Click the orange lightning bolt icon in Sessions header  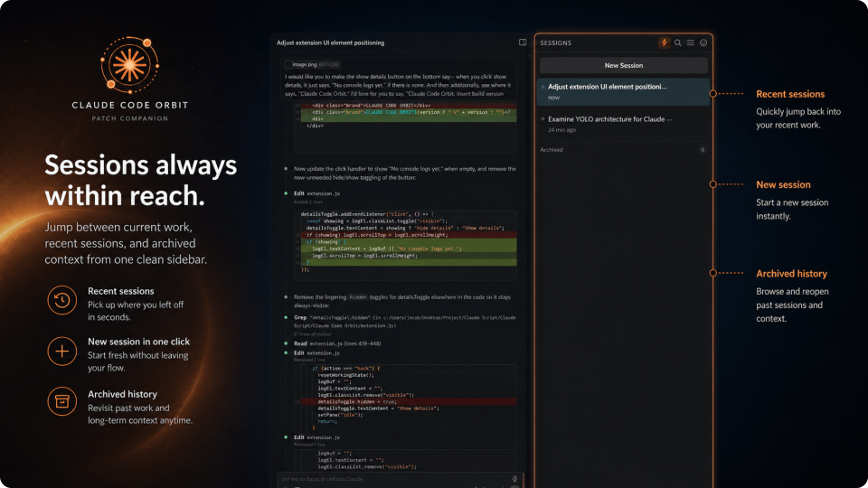pos(664,42)
